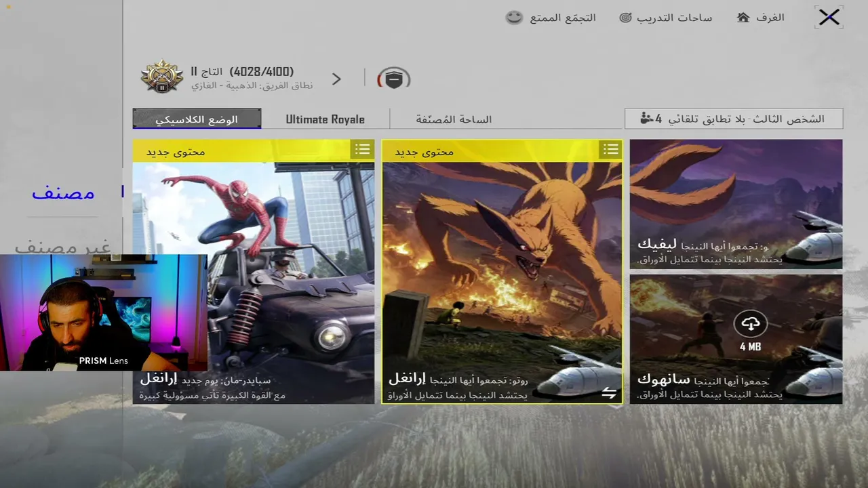The image size is (868, 488).
Task: Select the ليفيك map card
Action: pyautogui.click(x=736, y=204)
